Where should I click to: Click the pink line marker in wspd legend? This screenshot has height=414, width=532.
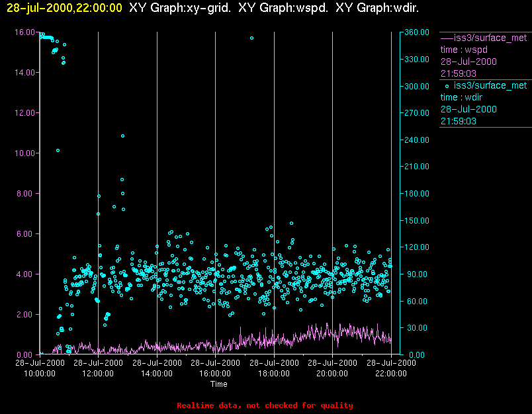447,38
